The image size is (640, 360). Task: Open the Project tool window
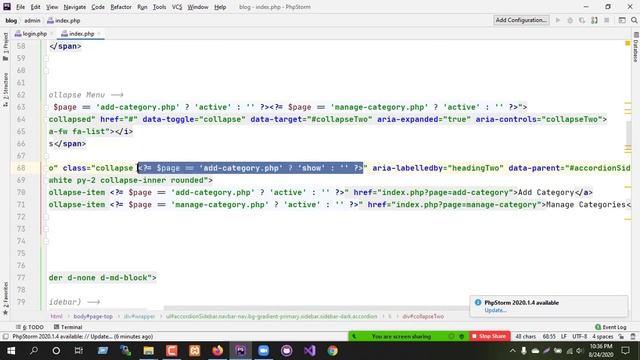5,47
